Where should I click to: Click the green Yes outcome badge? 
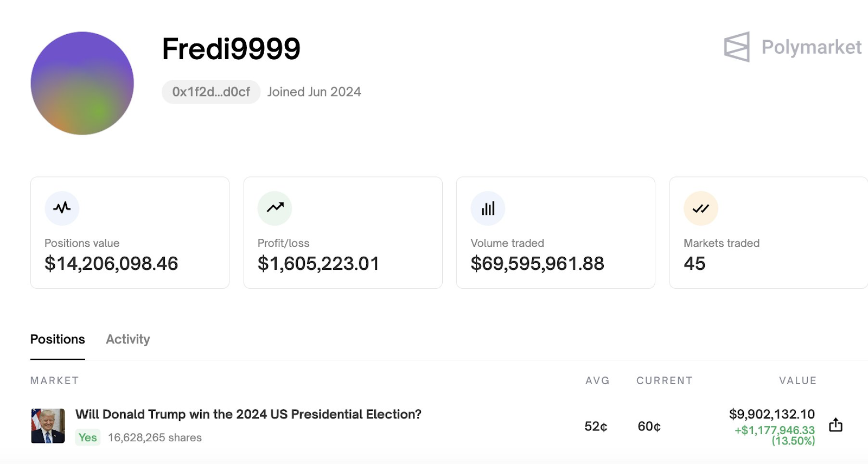[x=87, y=437]
